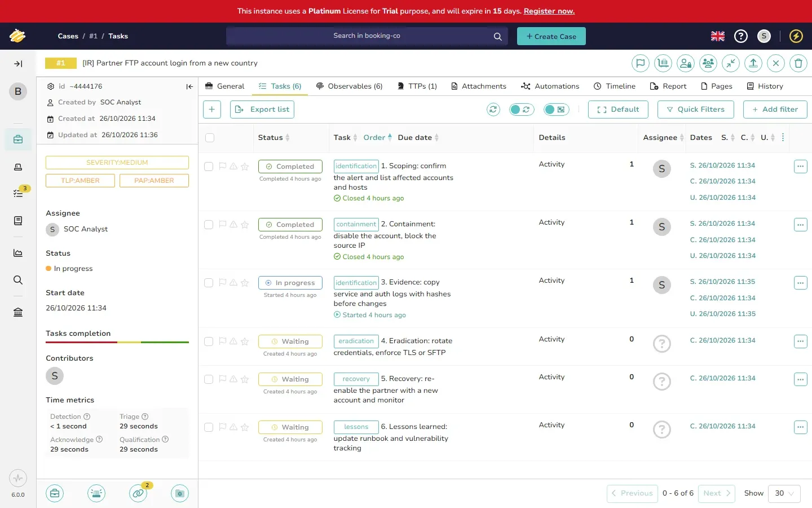Click the flag case icon in header
The image size is (812, 508).
pos(640,63)
